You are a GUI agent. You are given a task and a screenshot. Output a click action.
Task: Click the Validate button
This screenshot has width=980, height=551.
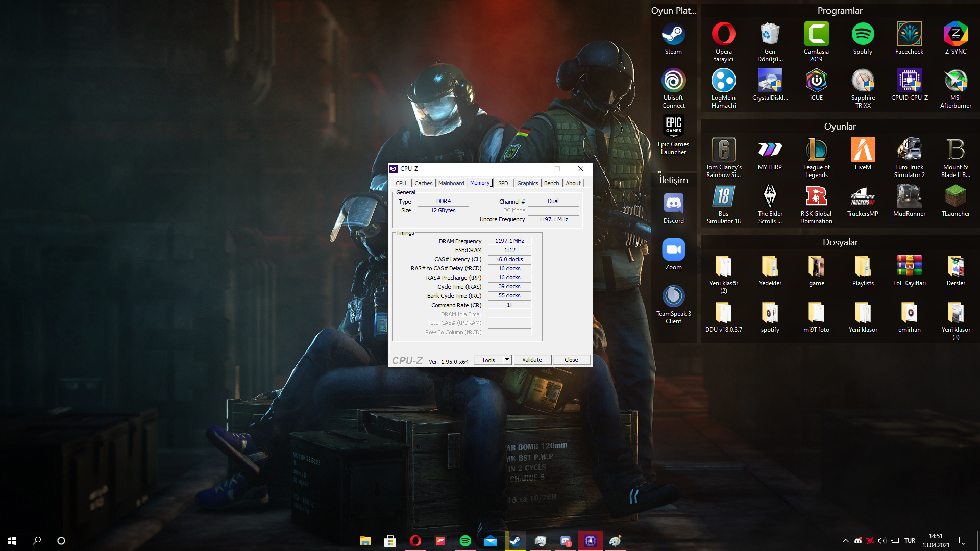click(532, 360)
